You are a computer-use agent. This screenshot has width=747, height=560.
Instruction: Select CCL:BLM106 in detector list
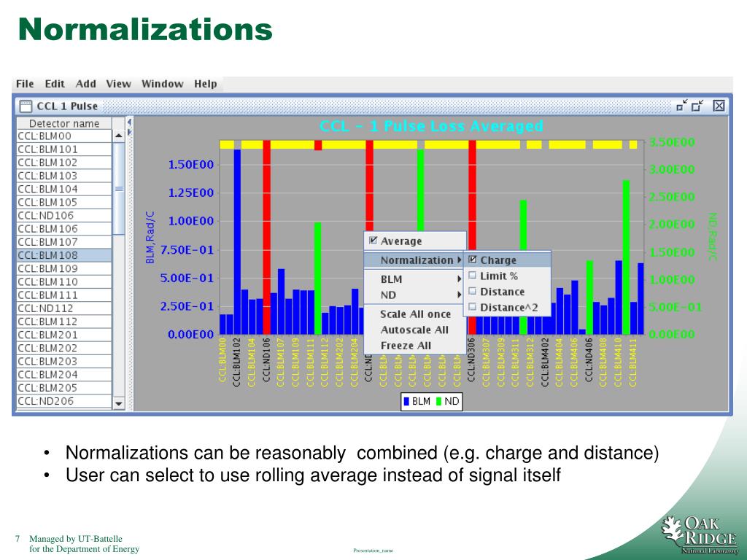point(64,228)
